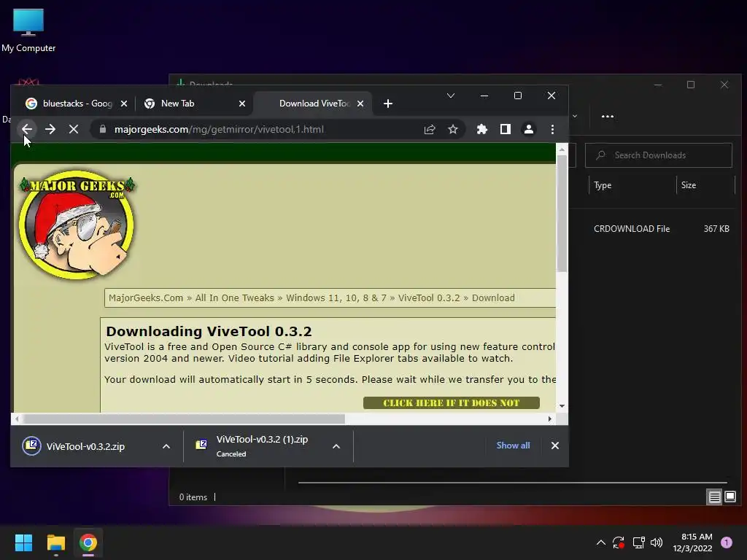Click the Download breadcrumb text
Viewport: 747px width, 560px height.
493,298
